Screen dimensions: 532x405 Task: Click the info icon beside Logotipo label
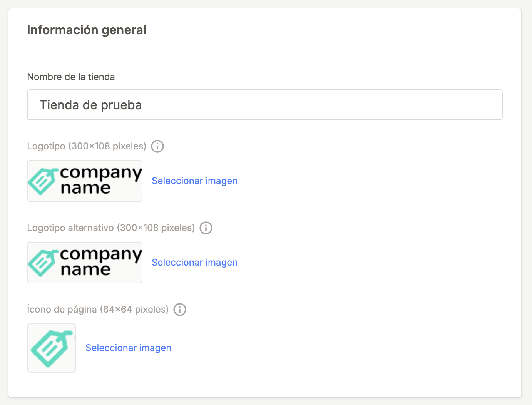(x=157, y=146)
